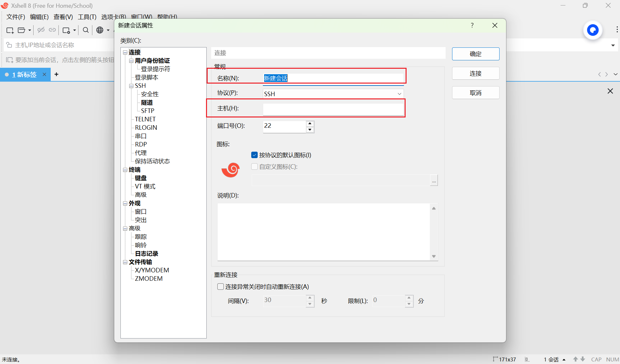Open the 工具(T) menu
Viewport: 620px width, 364px height.
87,17
